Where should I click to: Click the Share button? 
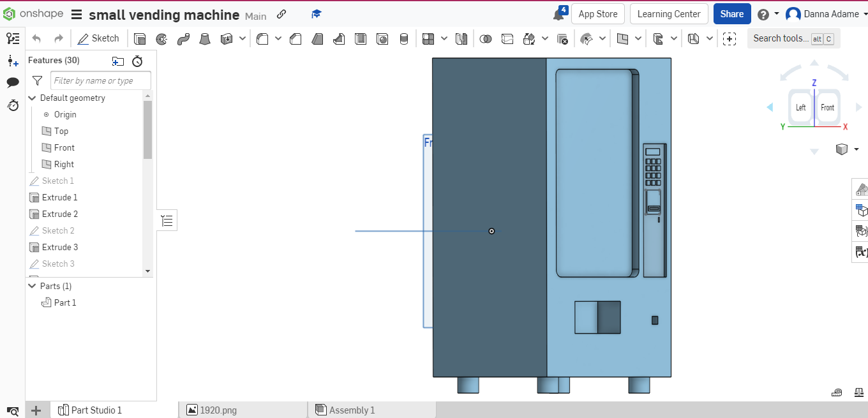(732, 13)
